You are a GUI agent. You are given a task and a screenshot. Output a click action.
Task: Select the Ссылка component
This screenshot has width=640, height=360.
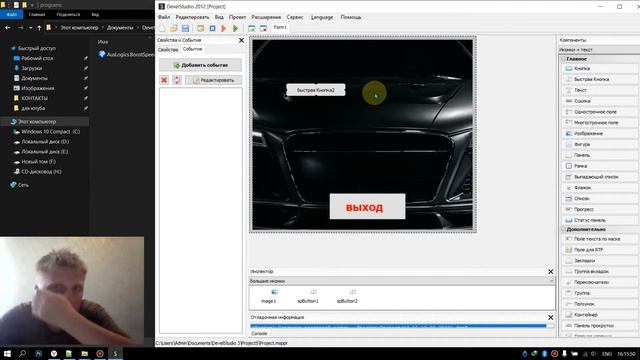(x=600, y=101)
